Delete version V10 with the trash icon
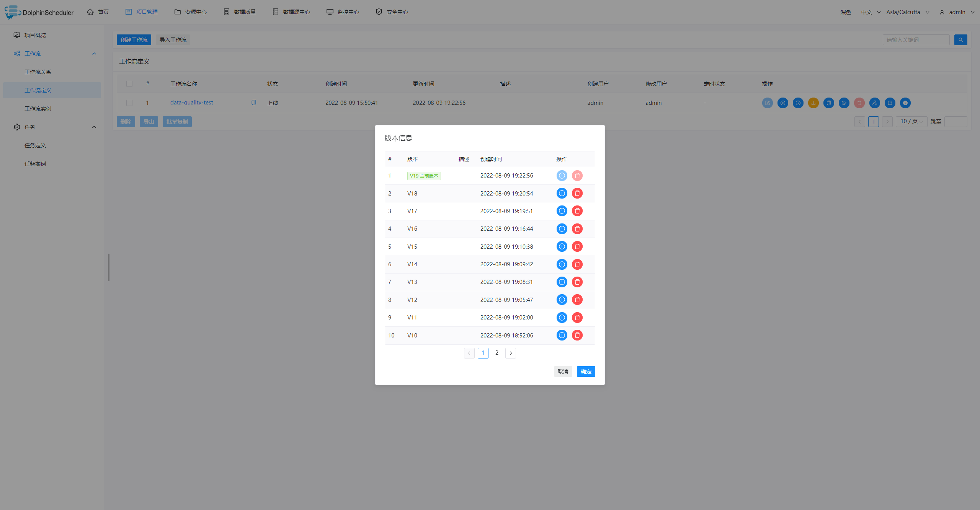 pyautogui.click(x=577, y=335)
